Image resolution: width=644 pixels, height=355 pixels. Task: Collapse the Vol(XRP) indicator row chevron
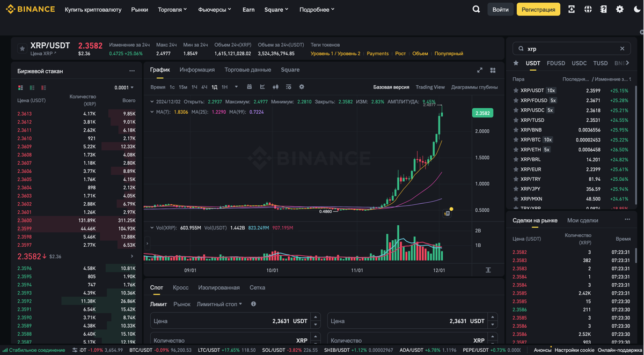(x=152, y=228)
